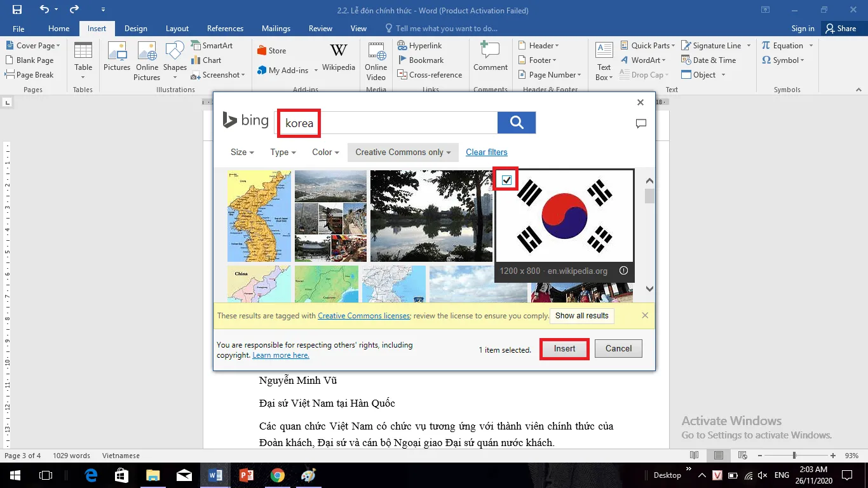The height and width of the screenshot is (488, 868).
Task: Click the Insert button in dialog
Action: pos(564,349)
